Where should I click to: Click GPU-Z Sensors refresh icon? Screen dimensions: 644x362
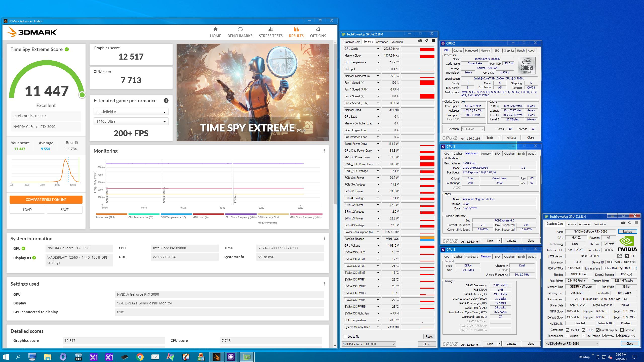[x=427, y=41]
